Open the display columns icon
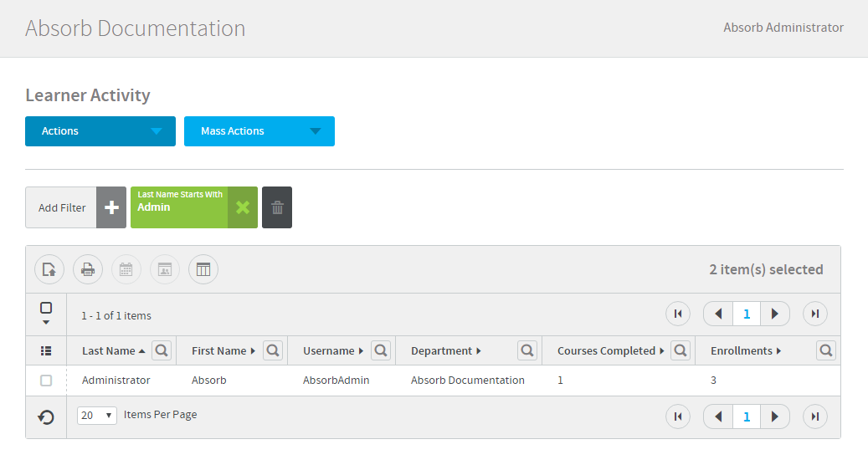The width and height of the screenshot is (868, 465). coord(203,269)
